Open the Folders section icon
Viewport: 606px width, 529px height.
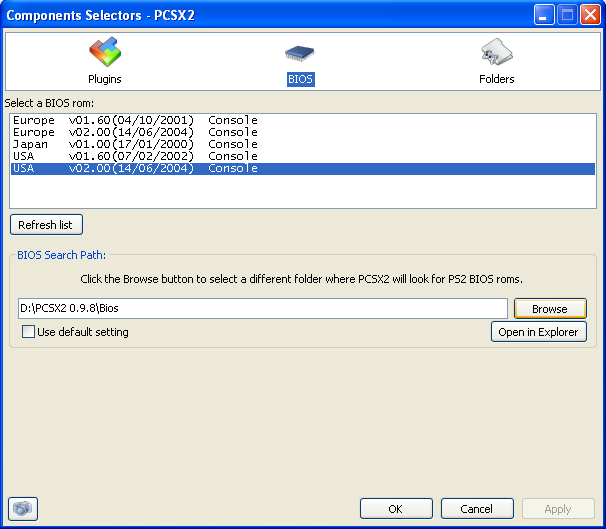pyautogui.click(x=497, y=52)
